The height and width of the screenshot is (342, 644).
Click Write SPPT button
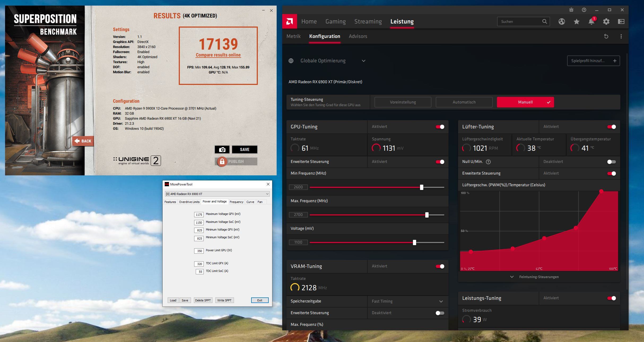click(224, 300)
